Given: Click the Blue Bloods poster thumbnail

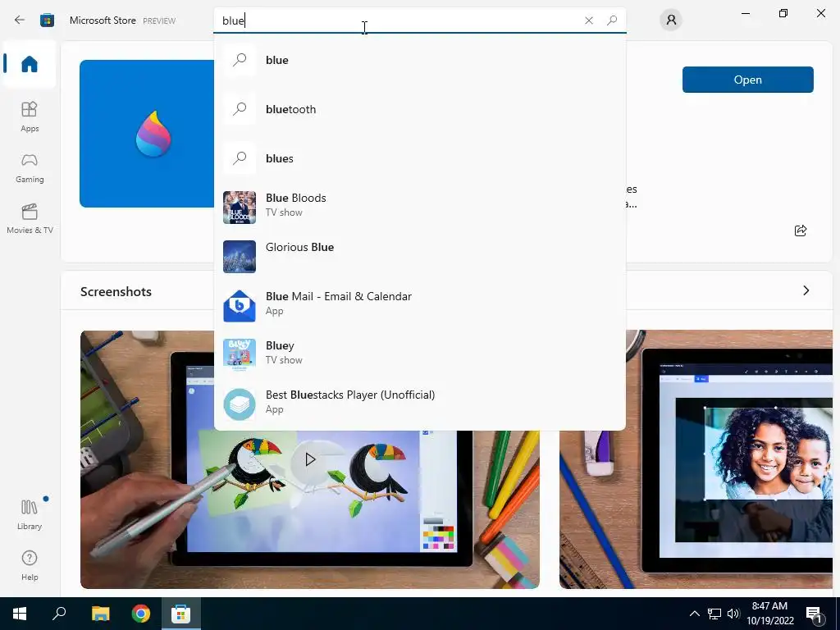Looking at the screenshot, I should pyautogui.click(x=240, y=208).
